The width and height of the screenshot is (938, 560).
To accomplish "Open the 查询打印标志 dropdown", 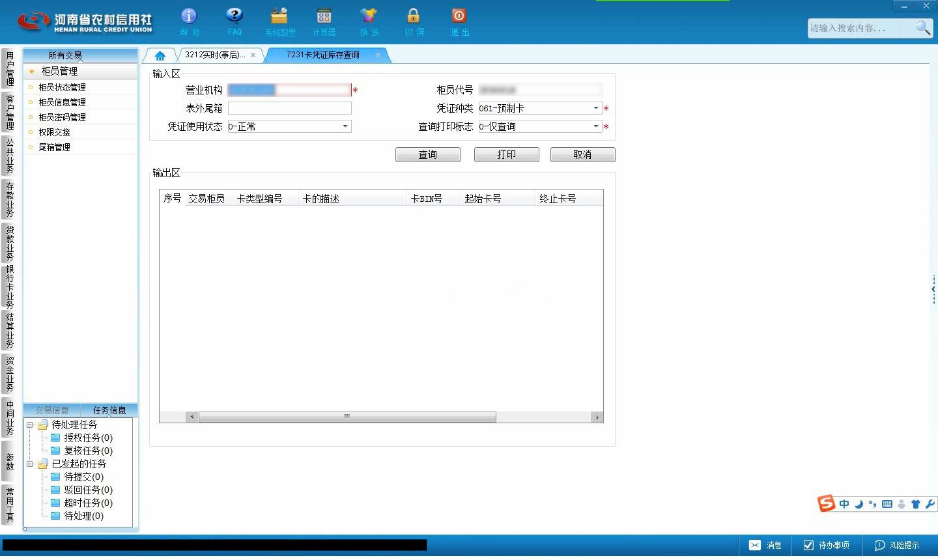I will (x=596, y=126).
